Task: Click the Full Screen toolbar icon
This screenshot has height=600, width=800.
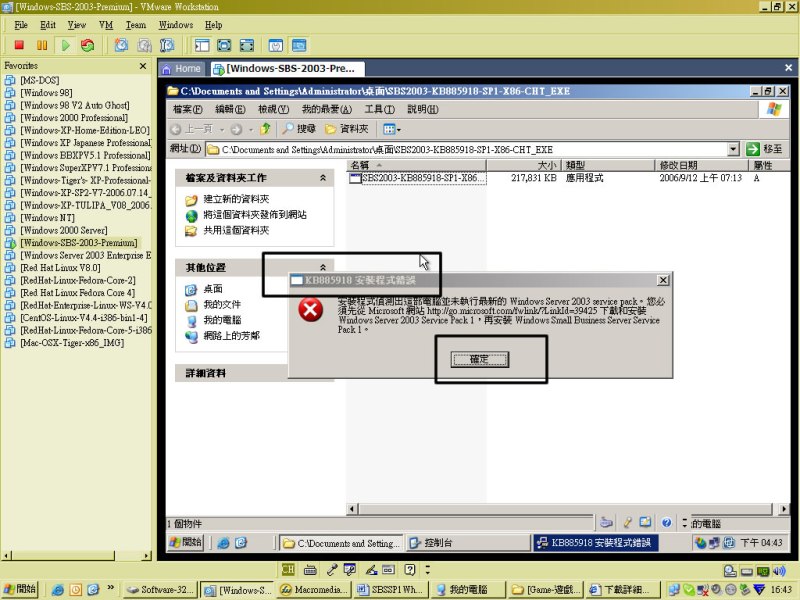Action: coord(224,45)
